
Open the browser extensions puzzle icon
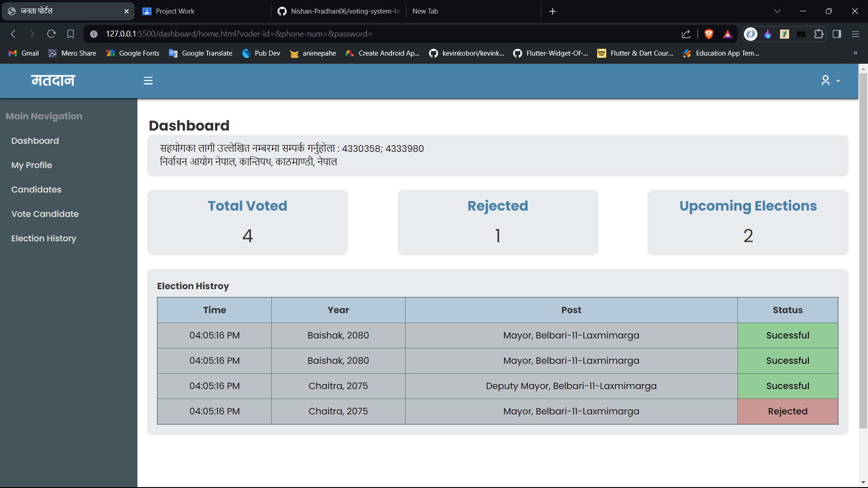click(x=818, y=34)
